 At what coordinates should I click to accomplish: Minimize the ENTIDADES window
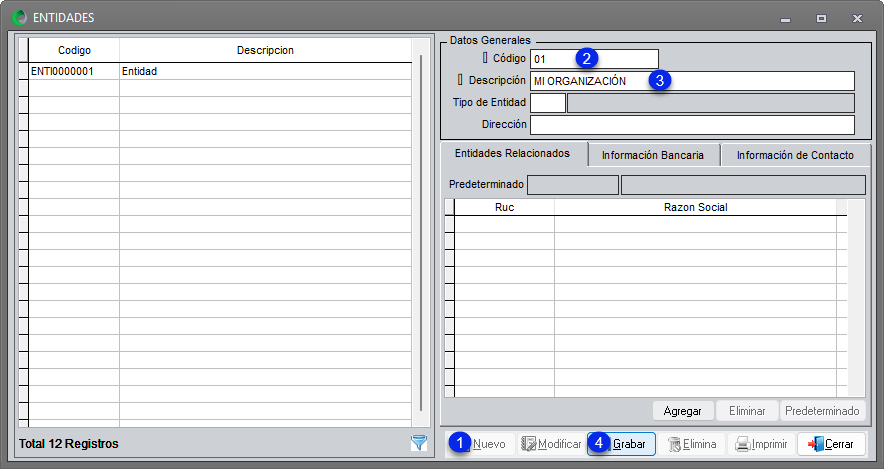click(785, 19)
